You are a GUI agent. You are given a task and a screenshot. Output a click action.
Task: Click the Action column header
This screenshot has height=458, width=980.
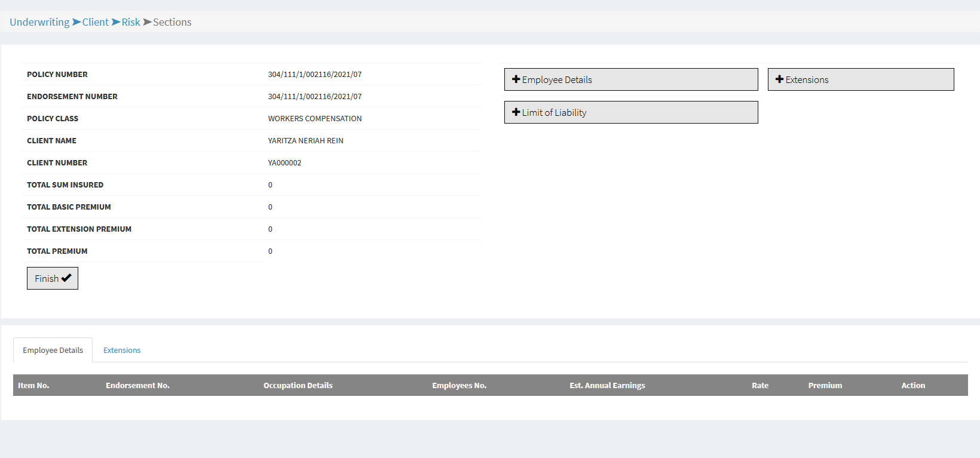click(x=912, y=386)
